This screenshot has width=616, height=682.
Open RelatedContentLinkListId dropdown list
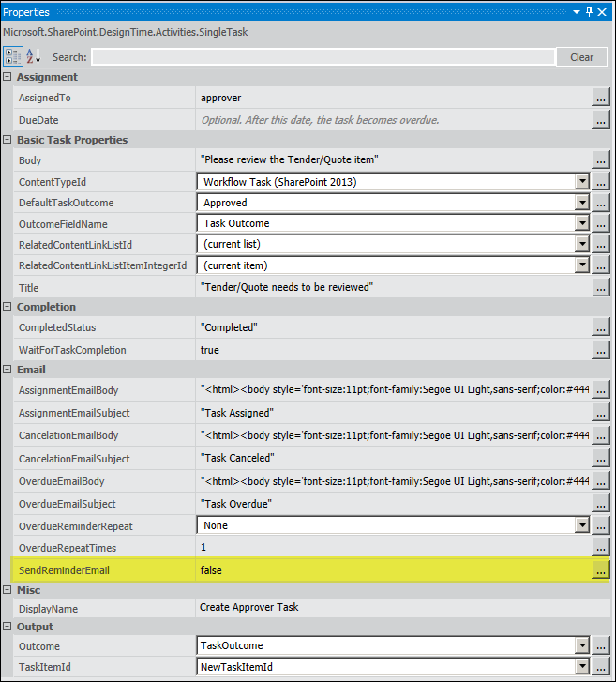click(x=581, y=244)
